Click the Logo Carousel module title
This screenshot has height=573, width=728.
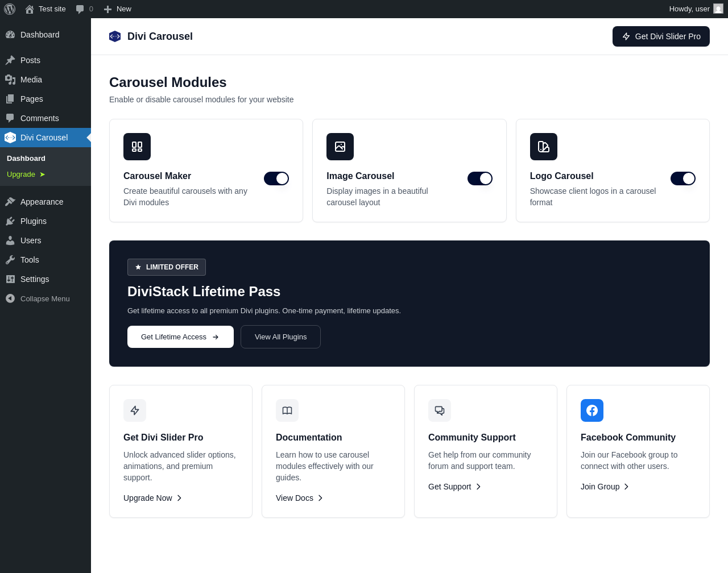(561, 176)
